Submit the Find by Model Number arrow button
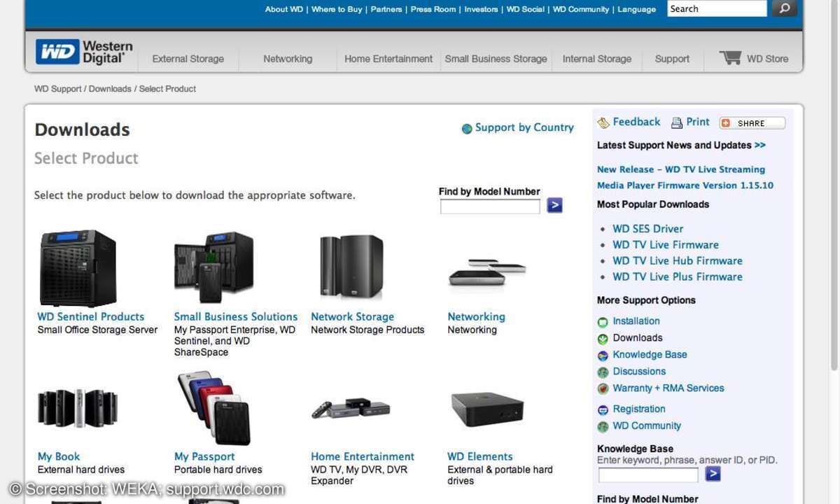 554,205
